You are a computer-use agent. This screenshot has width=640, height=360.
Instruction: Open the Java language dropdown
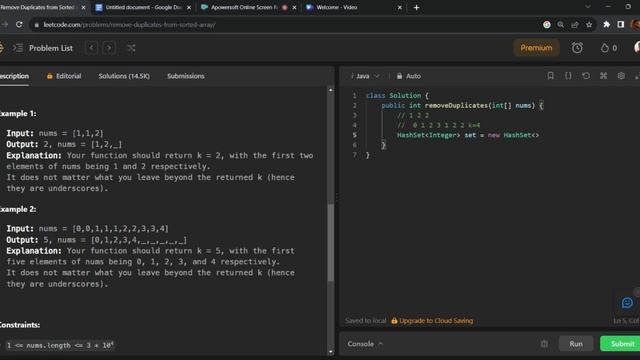pyautogui.click(x=365, y=76)
